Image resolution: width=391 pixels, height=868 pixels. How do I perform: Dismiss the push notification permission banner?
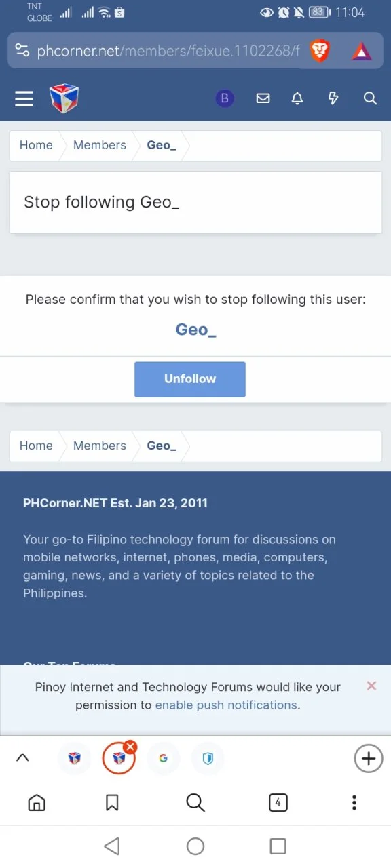pyautogui.click(x=371, y=686)
